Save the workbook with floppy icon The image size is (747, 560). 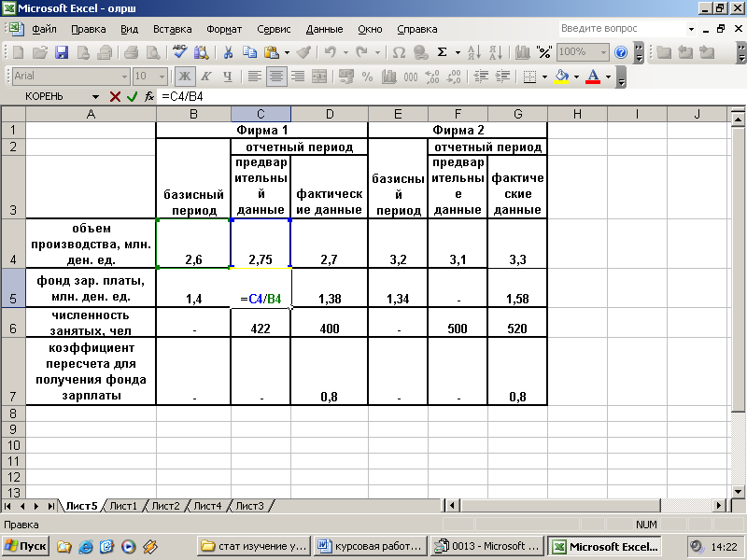click(62, 52)
